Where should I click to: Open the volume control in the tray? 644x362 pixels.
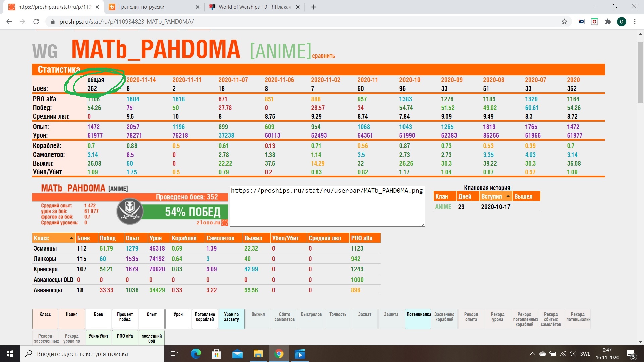573,354
